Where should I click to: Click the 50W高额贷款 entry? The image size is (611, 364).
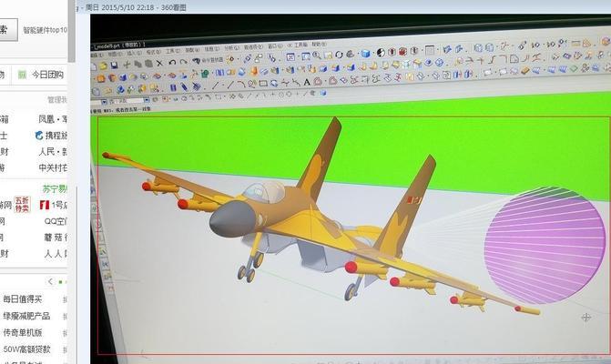point(26,349)
